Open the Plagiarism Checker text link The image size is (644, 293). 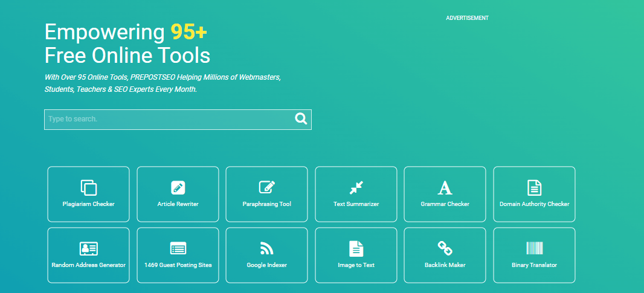[x=88, y=204]
